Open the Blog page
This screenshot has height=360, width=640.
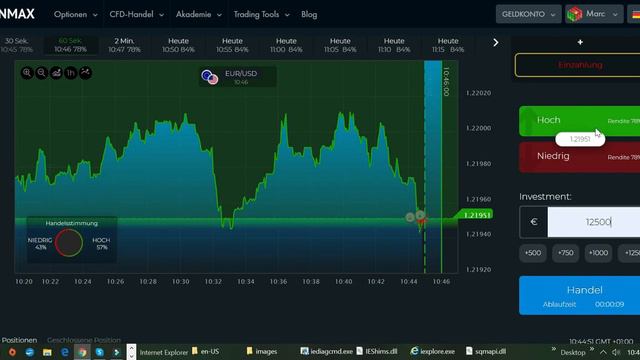pyautogui.click(x=309, y=14)
